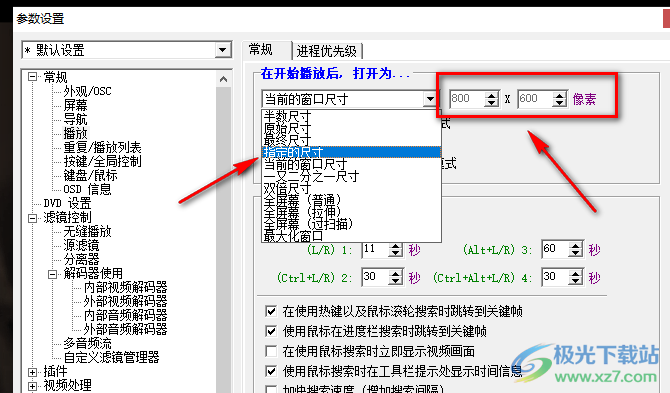Choose 指定的尺寸 from the dropdown list

coord(351,152)
